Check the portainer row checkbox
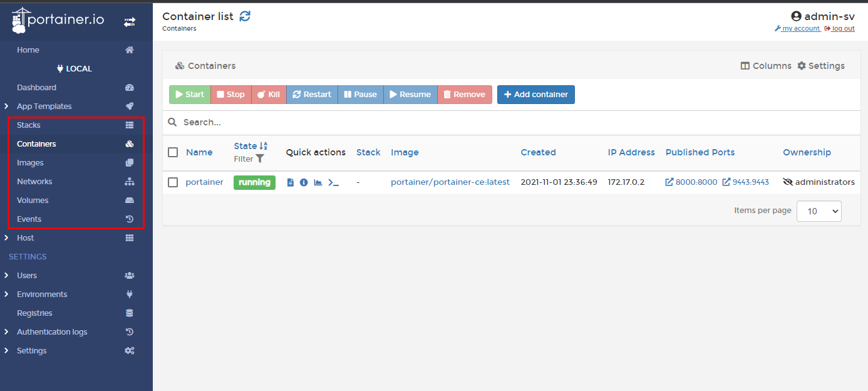The image size is (868, 391). tap(173, 182)
